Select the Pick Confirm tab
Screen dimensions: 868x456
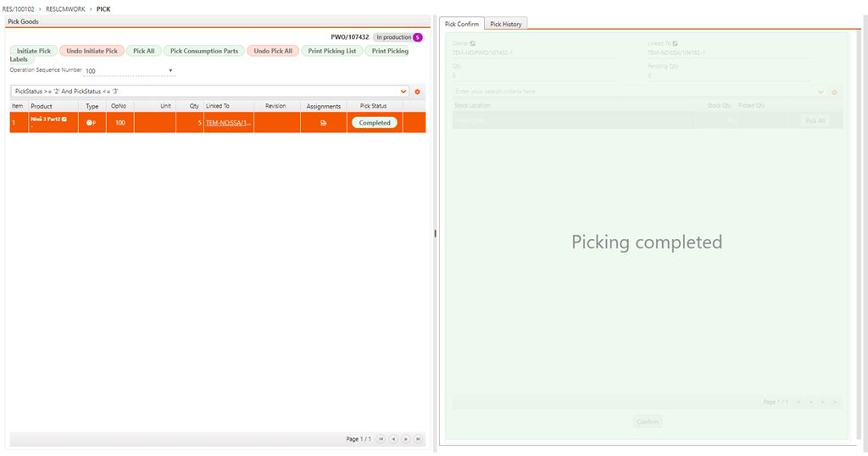click(462, 24)
